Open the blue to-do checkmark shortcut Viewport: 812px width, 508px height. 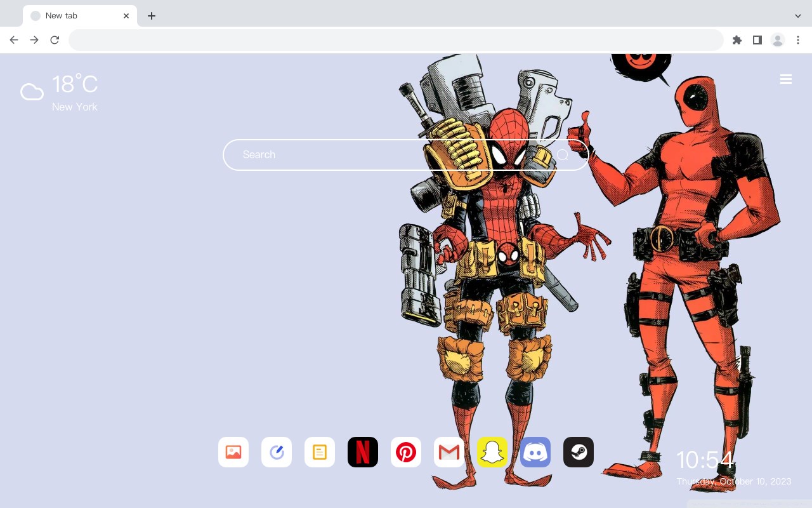click(x=277, y=452)
